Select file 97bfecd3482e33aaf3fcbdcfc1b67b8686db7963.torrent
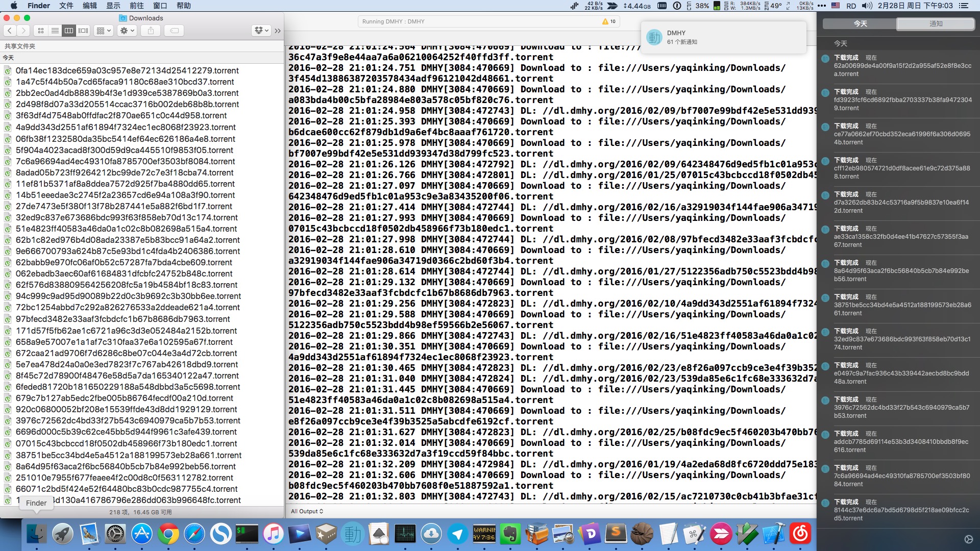 click(122, 319)
